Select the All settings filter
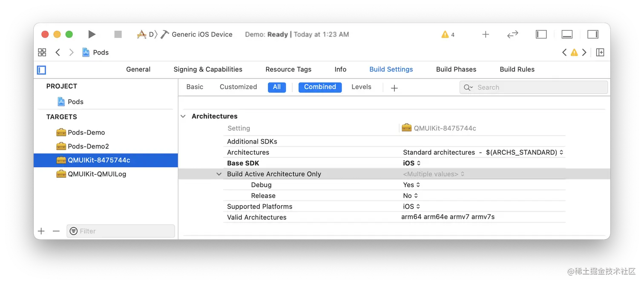This screenshot has width=644, height=284. pos(277,87)
